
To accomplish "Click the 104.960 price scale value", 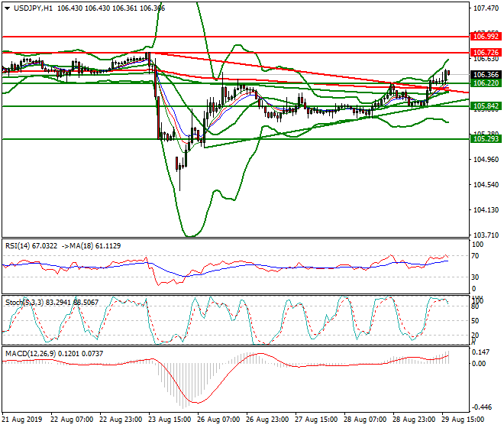I will [x=486, y=160].
